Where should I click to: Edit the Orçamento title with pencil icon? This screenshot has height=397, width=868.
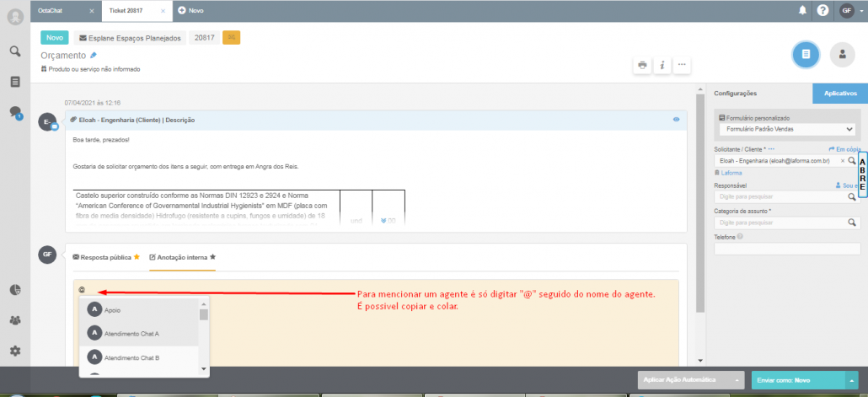pyautogui.click(x=94, y=55)
